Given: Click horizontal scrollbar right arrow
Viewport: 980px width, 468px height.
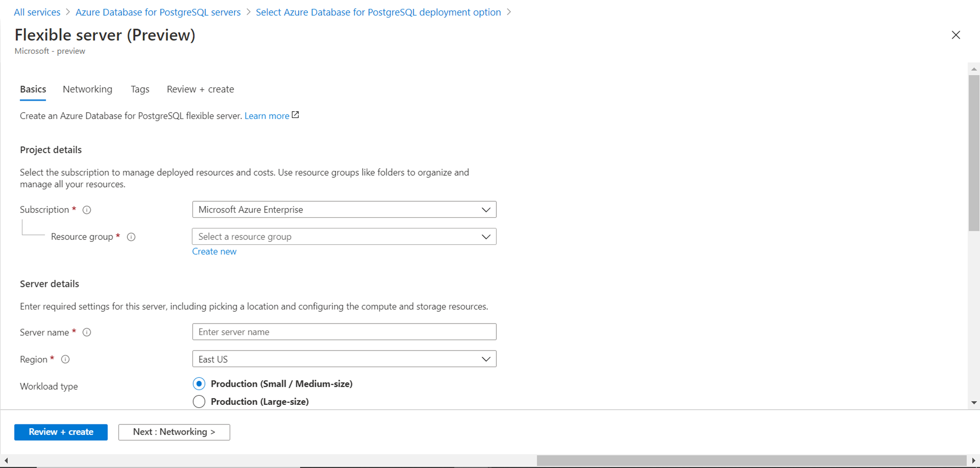Looking at the screenshot, I should click(974, 461).
